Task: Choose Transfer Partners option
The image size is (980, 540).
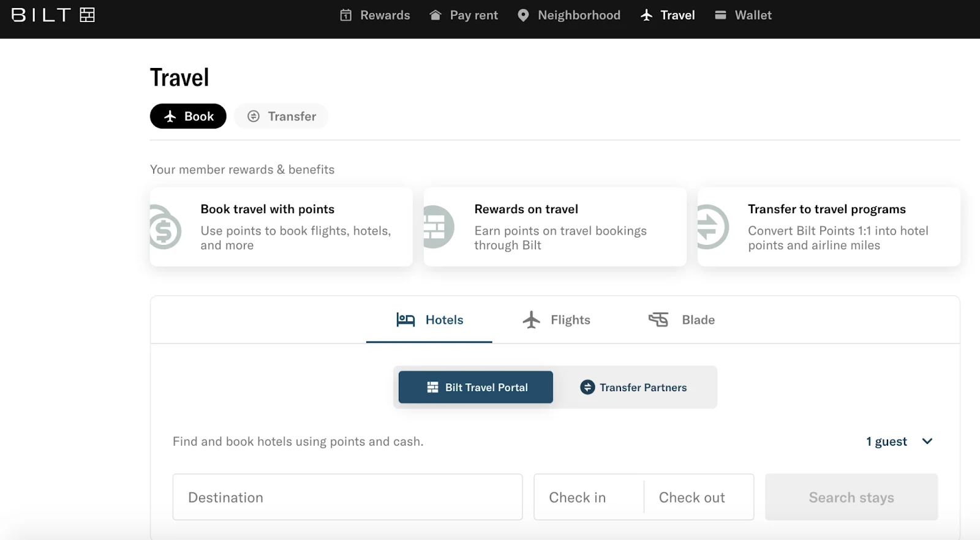Action: point(634,387)
